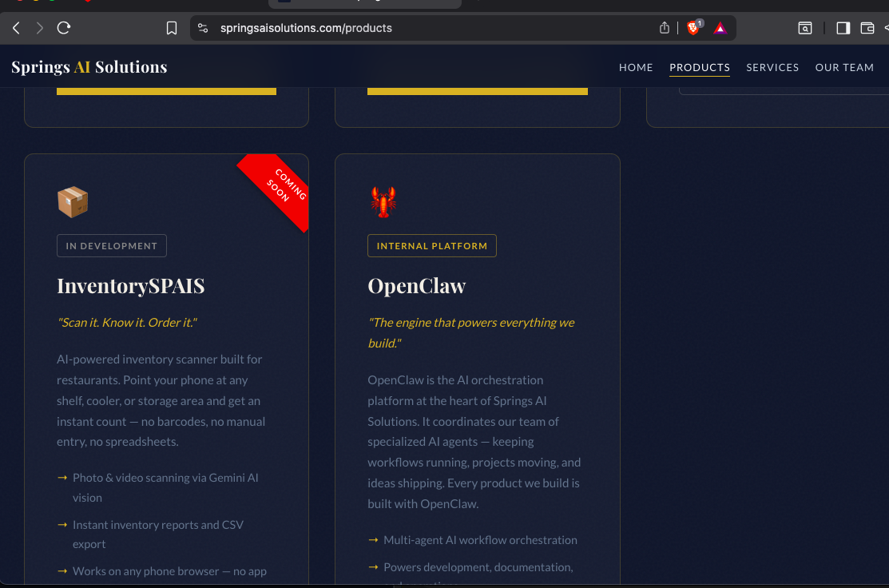Click the share icon in address bar
This screenshot has width=889, height=588.
(x=665, y=28)
